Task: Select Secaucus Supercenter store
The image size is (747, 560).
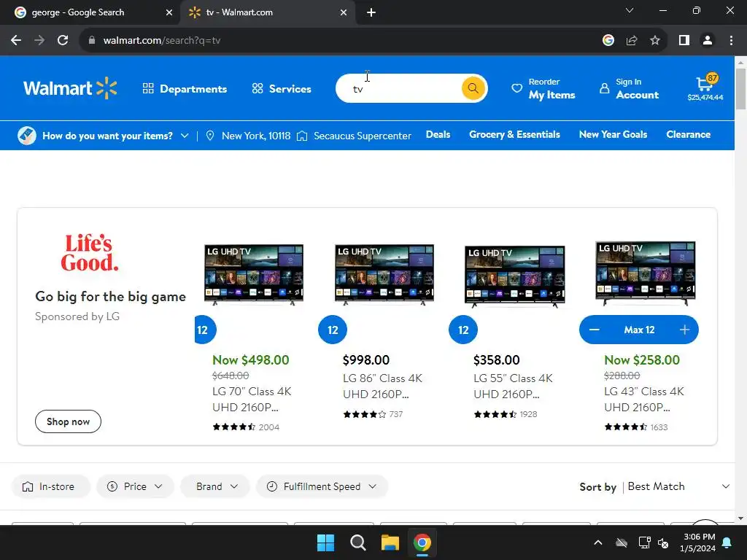Action: 354,136
